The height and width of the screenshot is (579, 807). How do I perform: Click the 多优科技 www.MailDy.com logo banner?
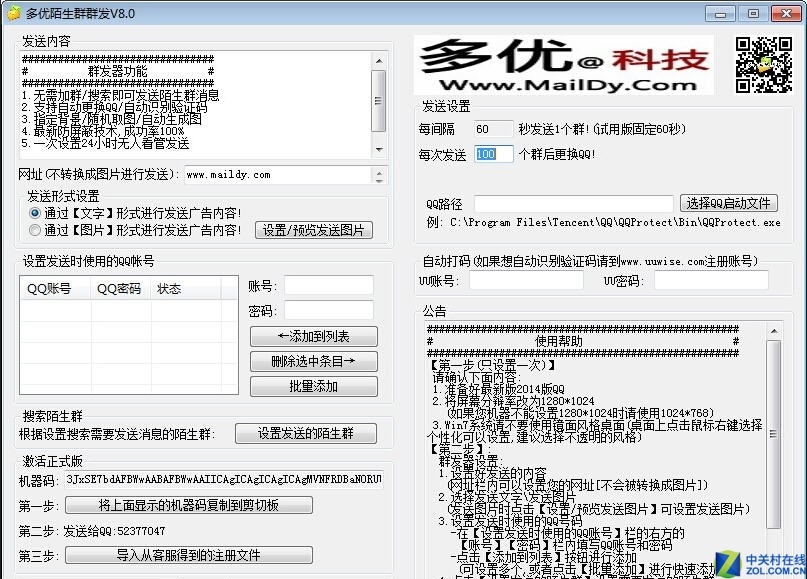[564, 65]
